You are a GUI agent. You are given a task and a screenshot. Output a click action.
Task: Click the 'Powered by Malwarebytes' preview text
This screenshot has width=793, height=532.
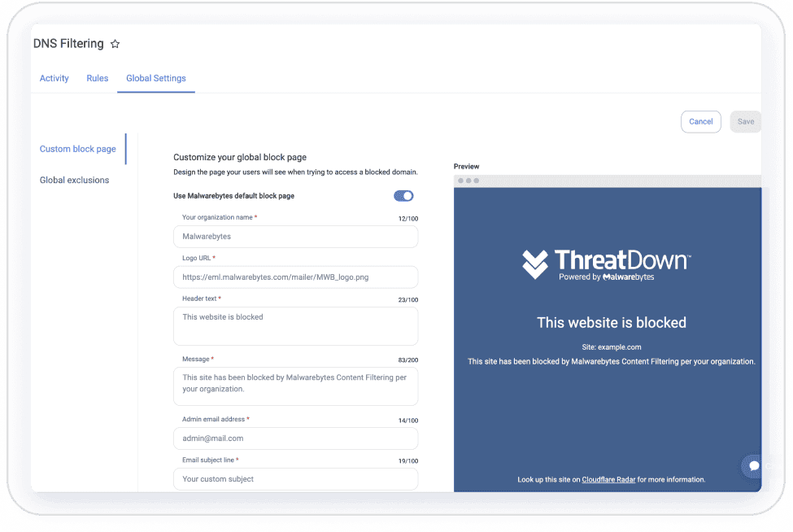[x=607, y=277]
